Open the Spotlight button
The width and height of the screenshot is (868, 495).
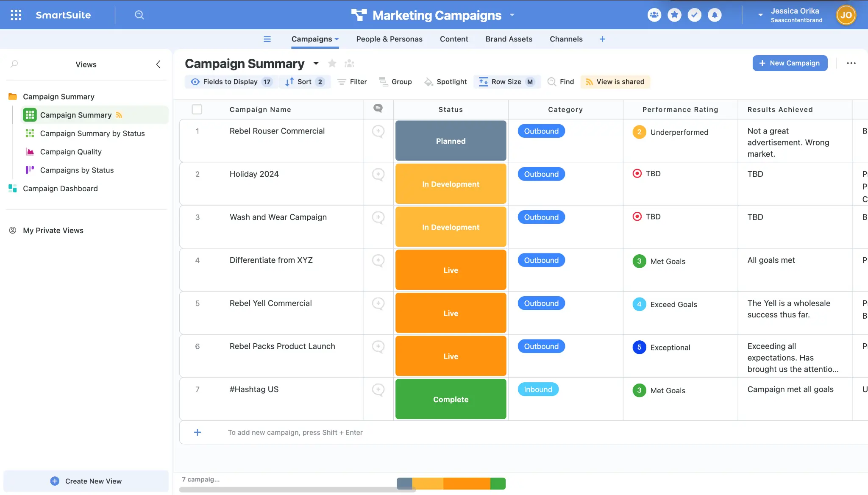[445, 82]
